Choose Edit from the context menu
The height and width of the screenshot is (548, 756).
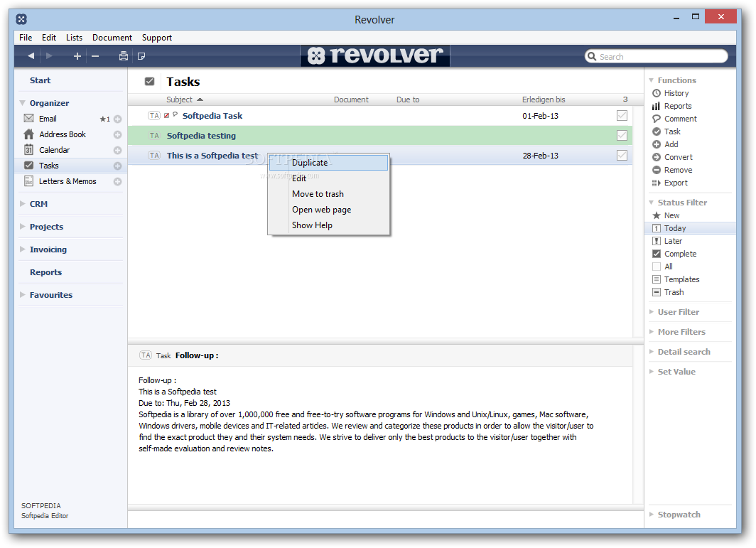point(328,178)
